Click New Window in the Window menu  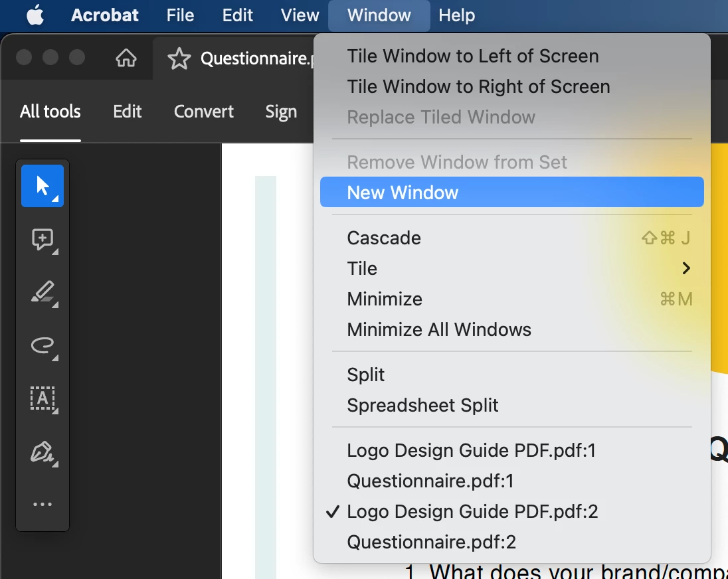(x=512, y=192)
